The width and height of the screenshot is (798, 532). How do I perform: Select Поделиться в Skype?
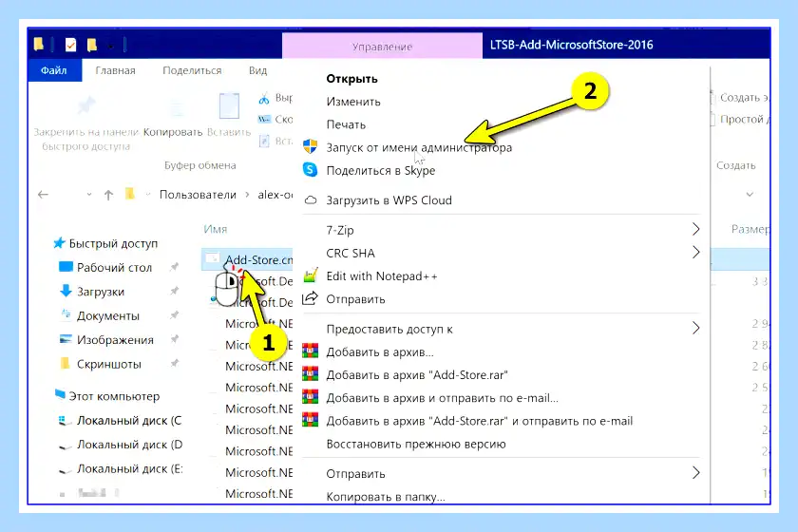pos(381,171)
